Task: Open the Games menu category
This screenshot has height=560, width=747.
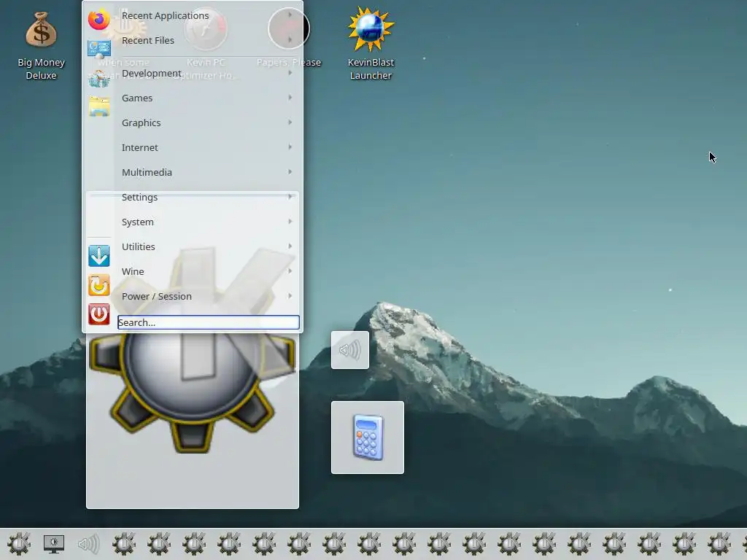Action: 208,98
